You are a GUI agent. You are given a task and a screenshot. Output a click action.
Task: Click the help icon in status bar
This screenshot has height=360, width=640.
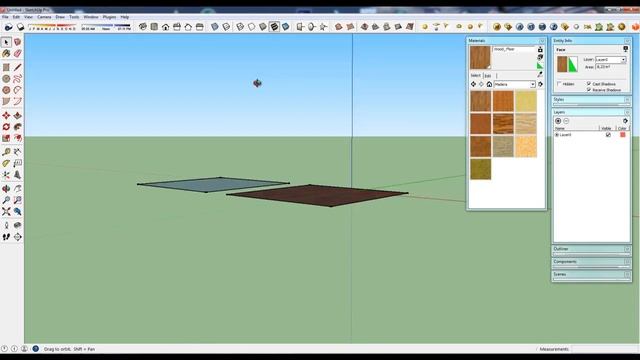pyautogui.click(x=36, y=349)
